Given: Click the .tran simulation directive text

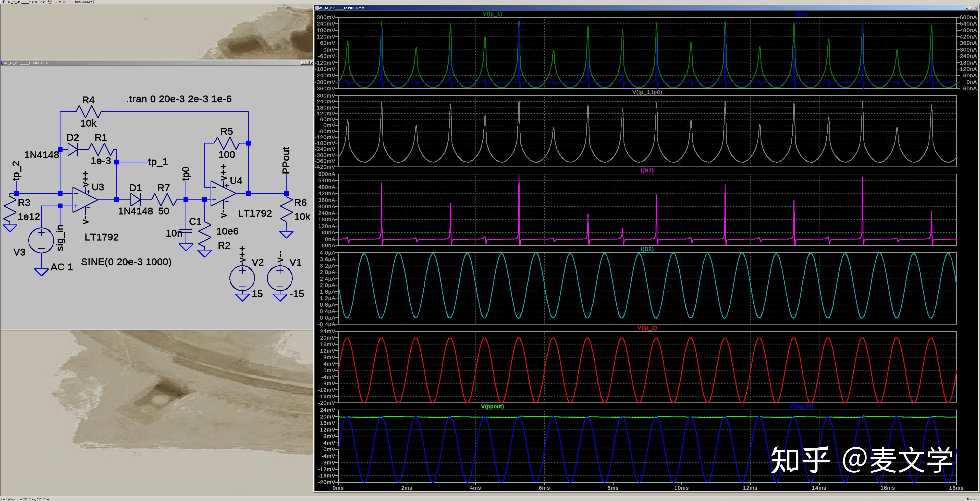Looking at the screenshot, I should (179, 99).
